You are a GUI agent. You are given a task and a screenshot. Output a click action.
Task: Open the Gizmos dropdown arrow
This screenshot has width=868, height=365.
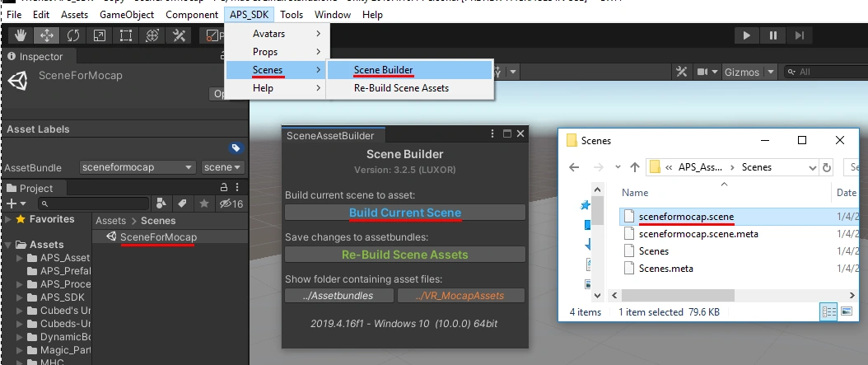(x=771, y=72)
